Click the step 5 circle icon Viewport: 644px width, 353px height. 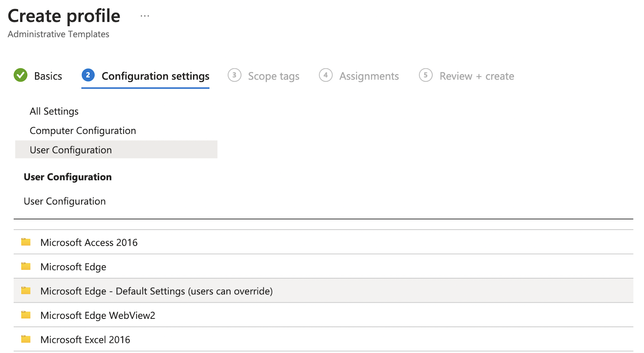tap(425, 75)
